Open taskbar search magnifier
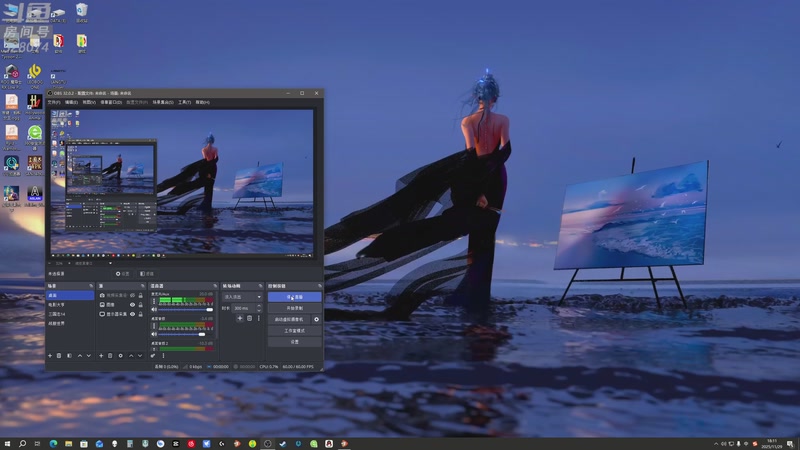The height and width of the screenshot is (450, 800). click(x=22, y=444)
